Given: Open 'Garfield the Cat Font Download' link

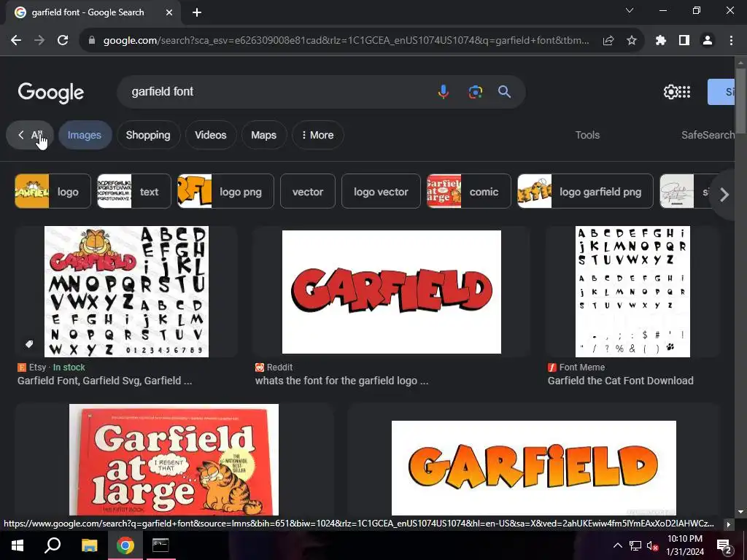Looking at the screenshot, I should coord(620,381).
